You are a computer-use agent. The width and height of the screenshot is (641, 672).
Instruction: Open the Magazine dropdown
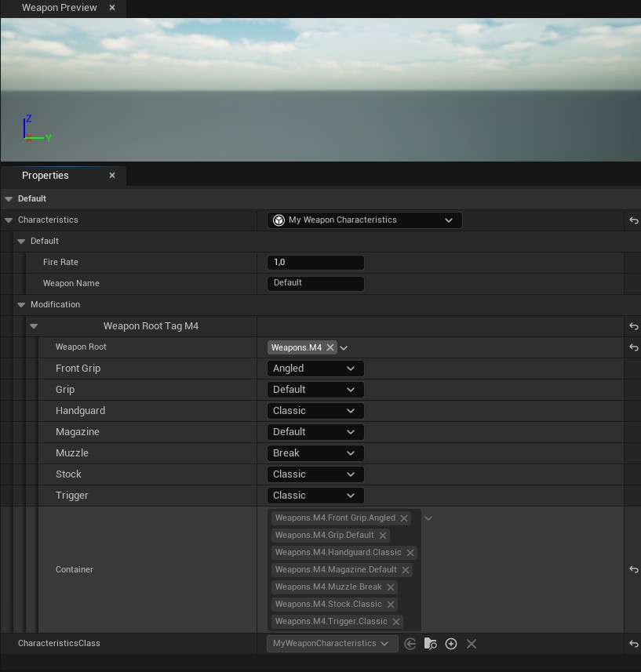pos(315,432)
